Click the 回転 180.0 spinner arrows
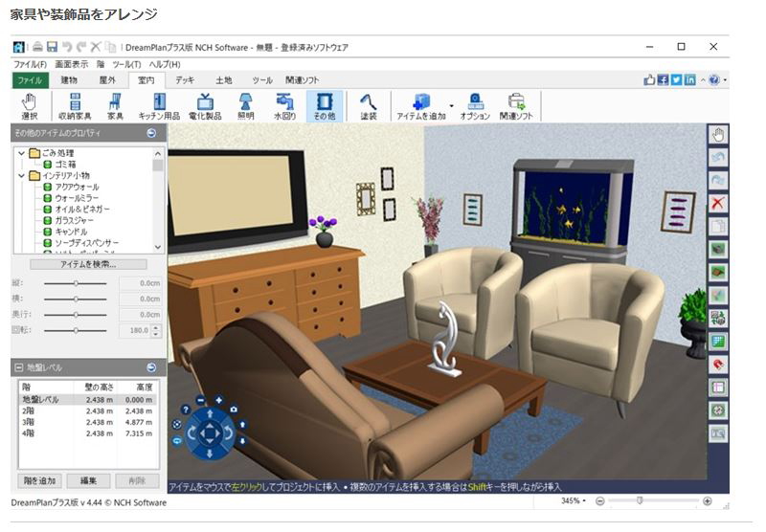 click(156, 330)
